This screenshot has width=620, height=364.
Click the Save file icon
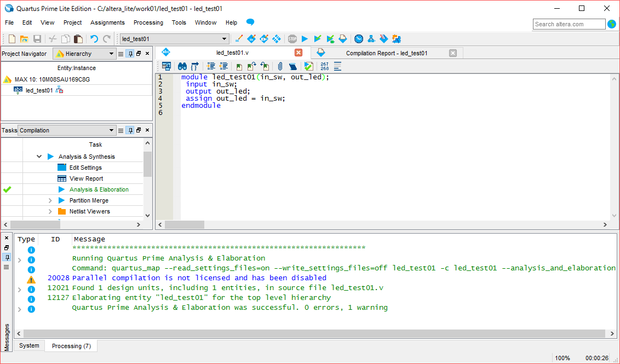[x=37, y=39]
